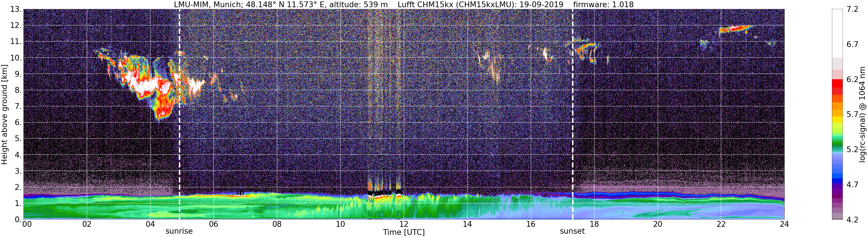Click the time axis tick '18'

594,224
